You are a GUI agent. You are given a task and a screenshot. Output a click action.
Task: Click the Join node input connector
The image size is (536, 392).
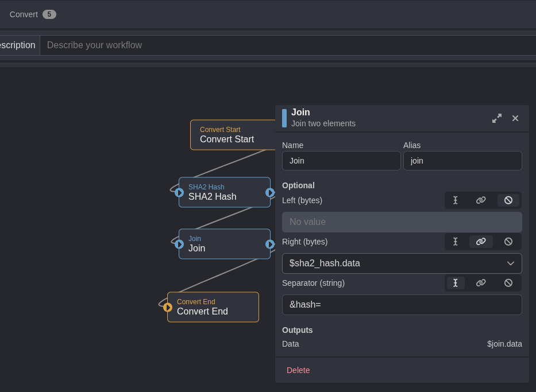tap(179, 244)
